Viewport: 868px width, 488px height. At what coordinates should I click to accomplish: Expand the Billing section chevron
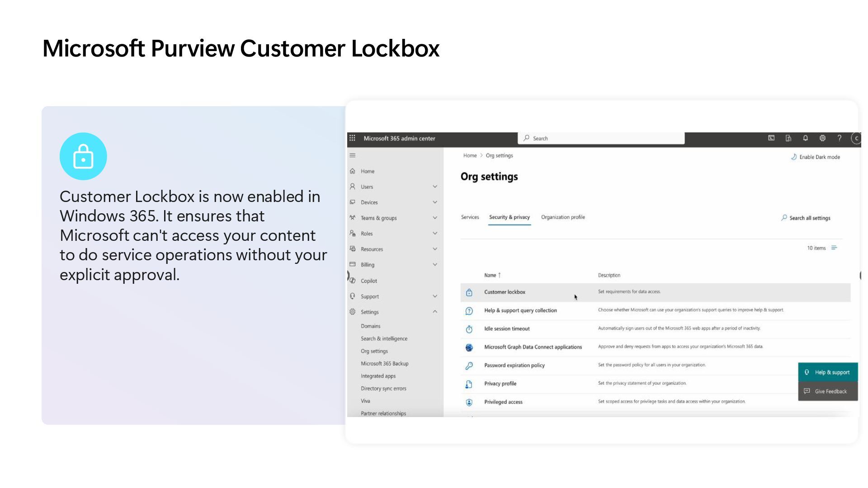pyautogui.click(x=435, y=265)
